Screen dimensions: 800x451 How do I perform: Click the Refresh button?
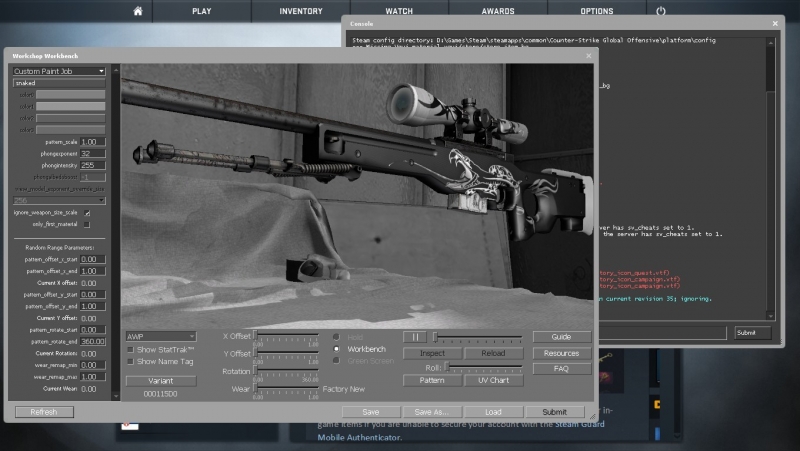point(44,412)
